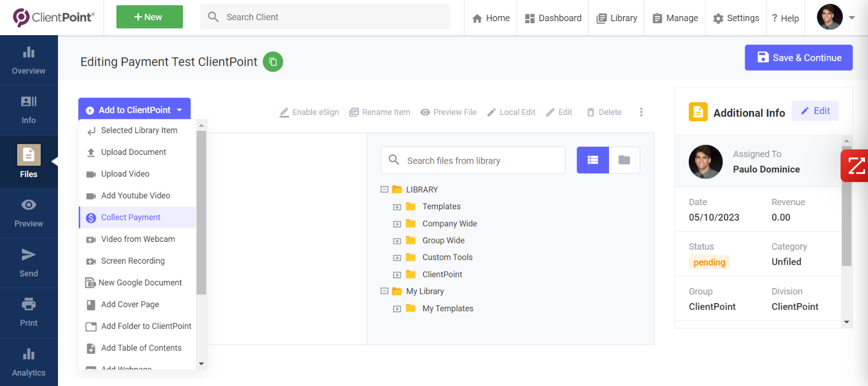The image size is (868, 386).
Task: Choose Add Folder to ClientPoint
Action: [137, 326]
